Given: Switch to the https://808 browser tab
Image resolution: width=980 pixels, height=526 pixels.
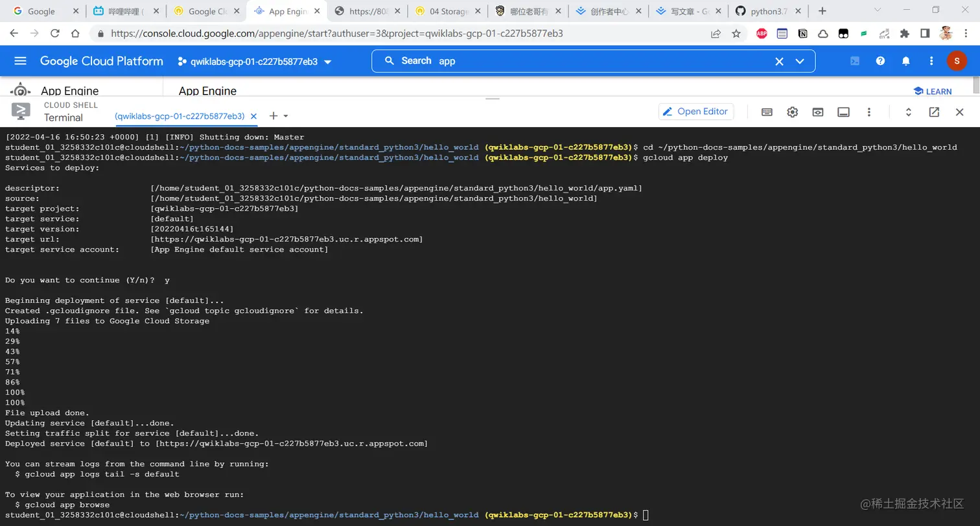Looking at the screenshot, I should pyautogui.click(x=368, y=11).
